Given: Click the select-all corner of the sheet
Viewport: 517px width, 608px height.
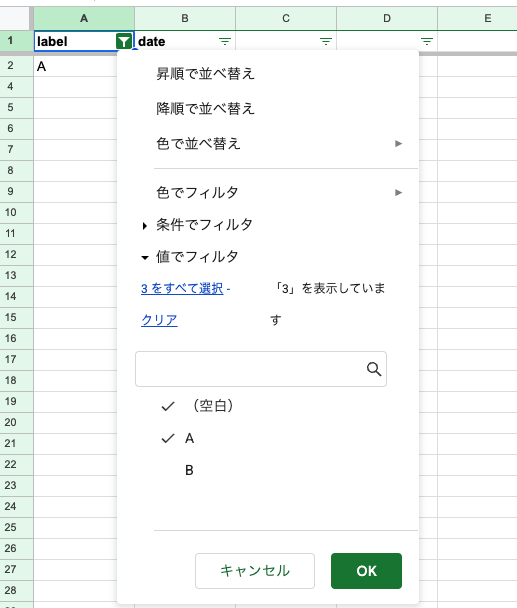Looking at the screenshot, I should [x=15, y=18].
